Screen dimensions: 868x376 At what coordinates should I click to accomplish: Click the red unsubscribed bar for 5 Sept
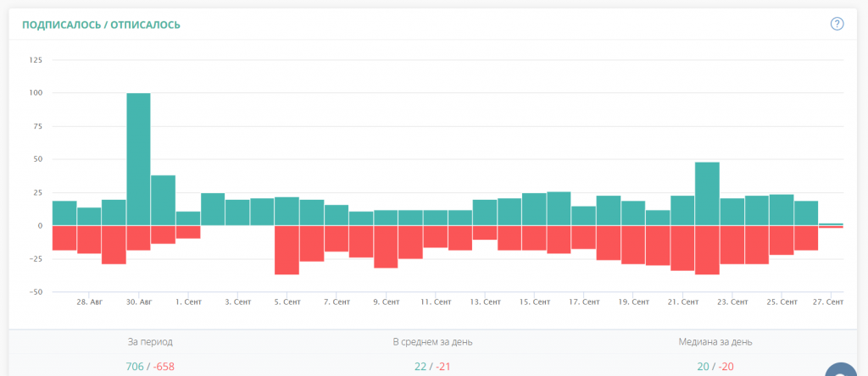click(287, 250)
